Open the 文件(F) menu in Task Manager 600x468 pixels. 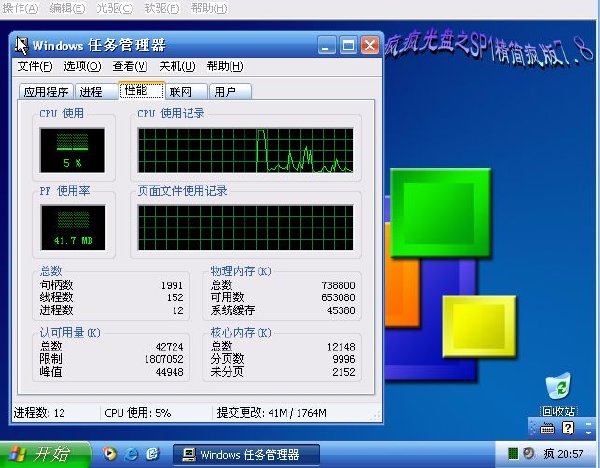click(34, 67)
